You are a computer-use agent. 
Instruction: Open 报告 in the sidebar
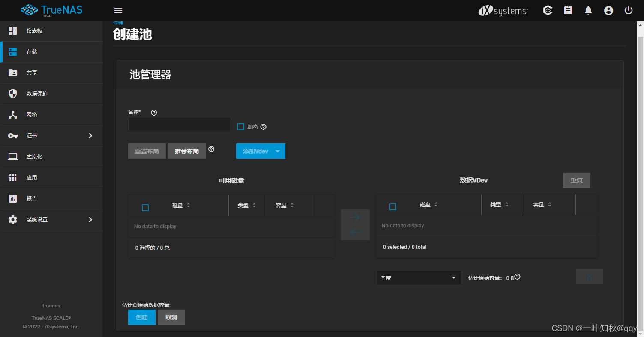(x=51, y=199)
